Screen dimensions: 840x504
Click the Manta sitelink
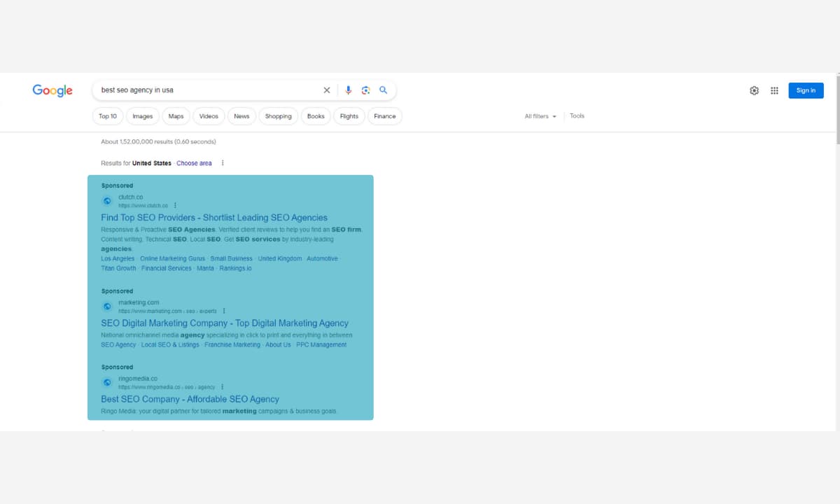pyautogui.click(x=205, y=268)
